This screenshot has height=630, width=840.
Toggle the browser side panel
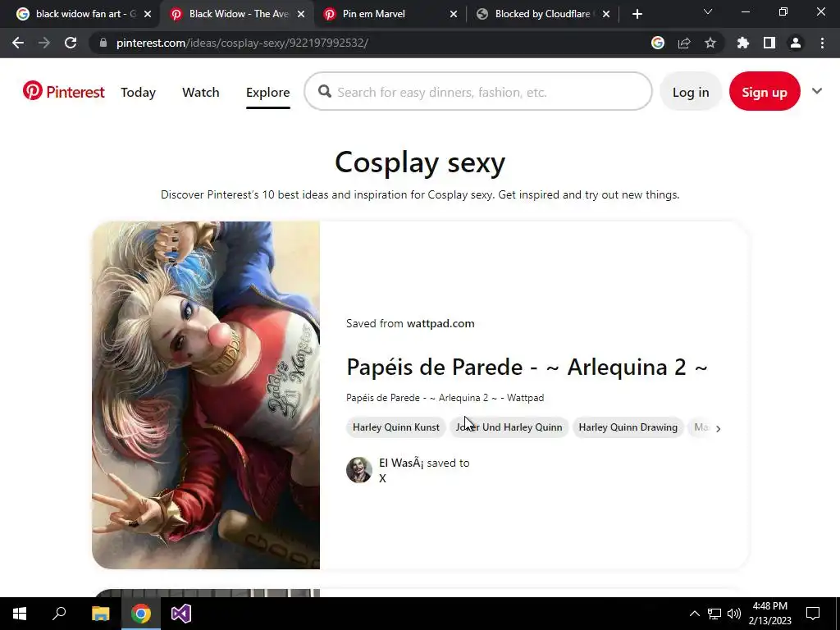769,43
